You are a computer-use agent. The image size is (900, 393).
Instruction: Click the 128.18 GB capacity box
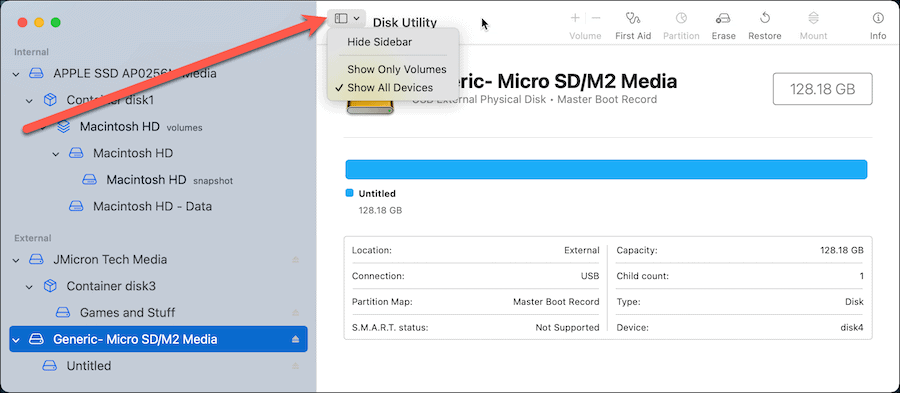click(823, 89)
